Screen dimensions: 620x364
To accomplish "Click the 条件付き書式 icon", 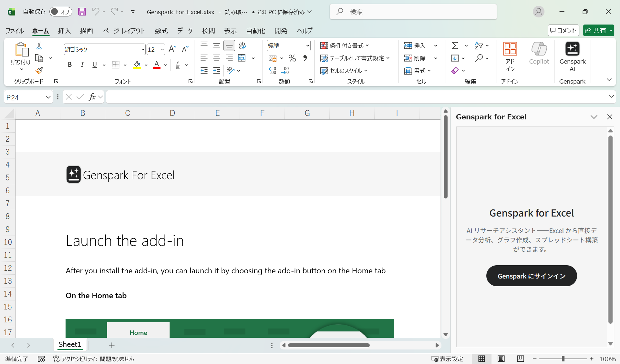I will click(324, 45).
